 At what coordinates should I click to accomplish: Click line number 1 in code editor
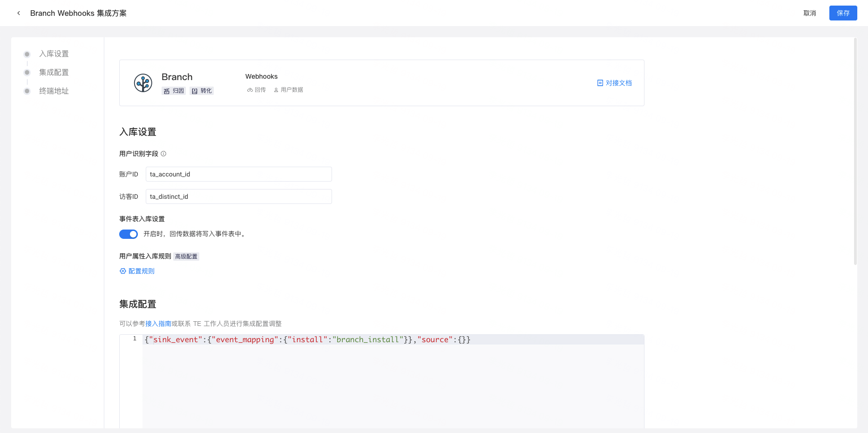[x=135, y=339]
